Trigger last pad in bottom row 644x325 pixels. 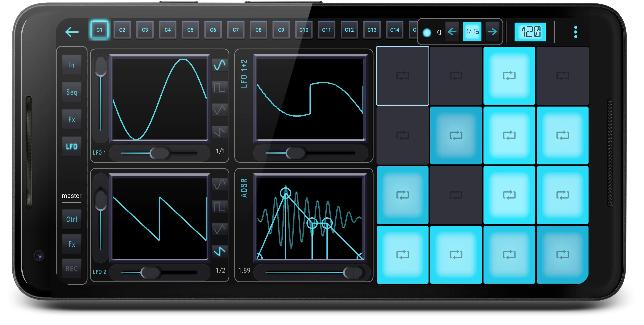tap(563, 255)
